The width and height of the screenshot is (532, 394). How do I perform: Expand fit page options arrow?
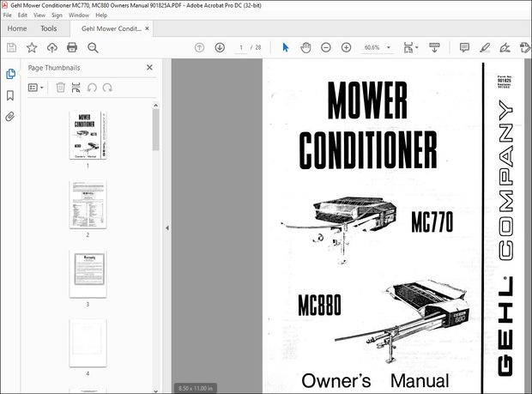(417, 47)
